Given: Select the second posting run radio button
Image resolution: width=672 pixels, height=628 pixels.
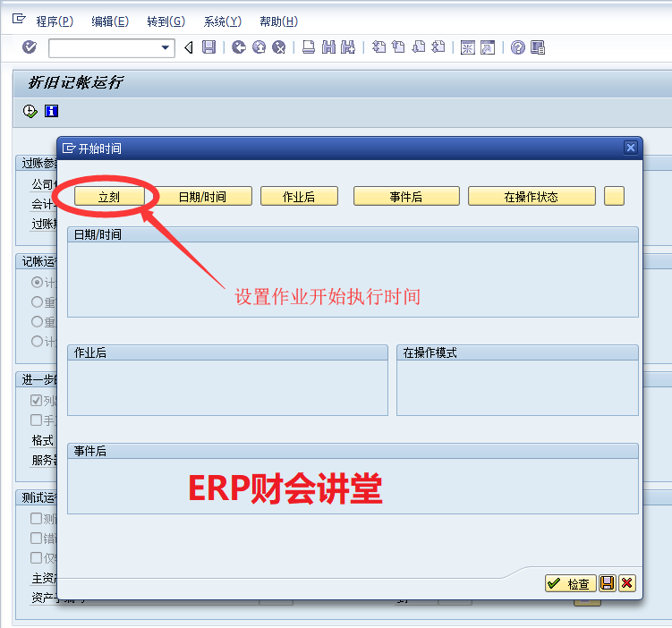Looking at the screenshot, I should 37,301.
